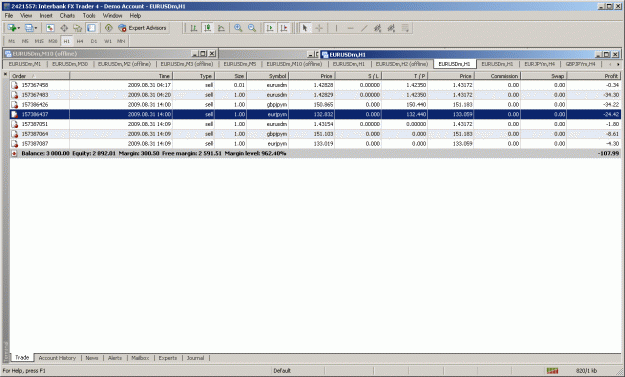Switch to Candlesticks chart icon
Screen dimensions: 625x377
tap(208, 28)
